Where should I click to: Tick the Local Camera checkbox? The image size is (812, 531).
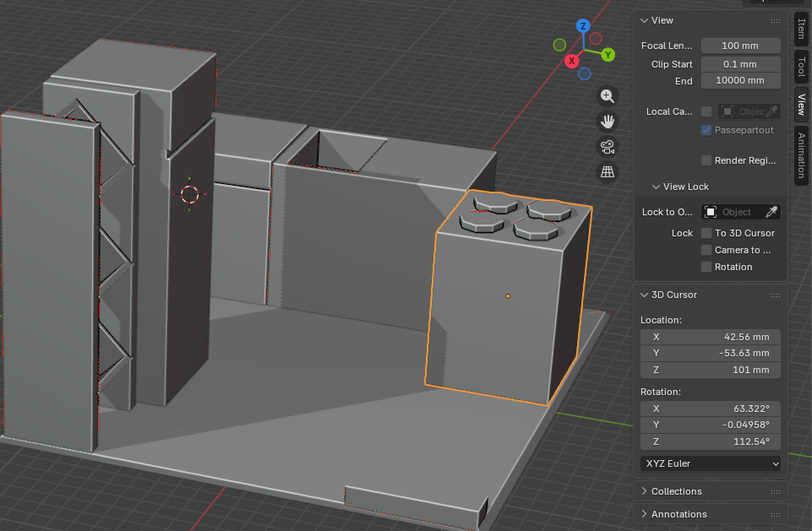tap(706, 111)
